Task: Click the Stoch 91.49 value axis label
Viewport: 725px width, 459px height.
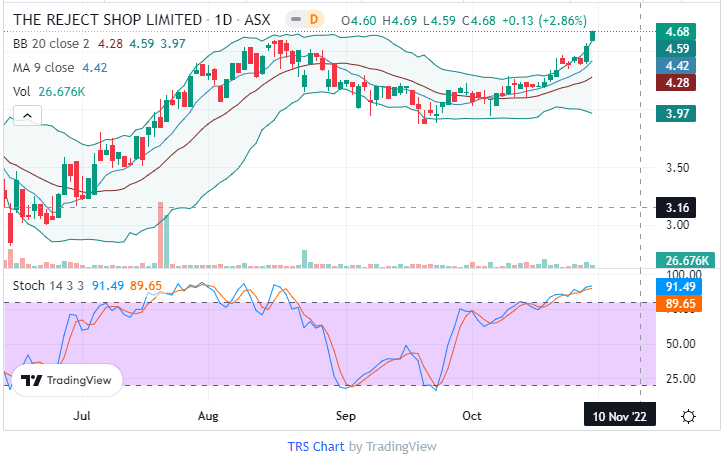Action: pos(676,287)
